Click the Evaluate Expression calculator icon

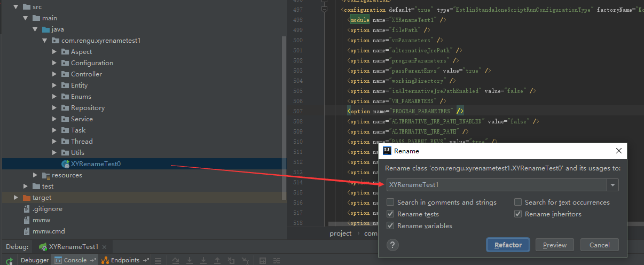[x=263, y=261]
